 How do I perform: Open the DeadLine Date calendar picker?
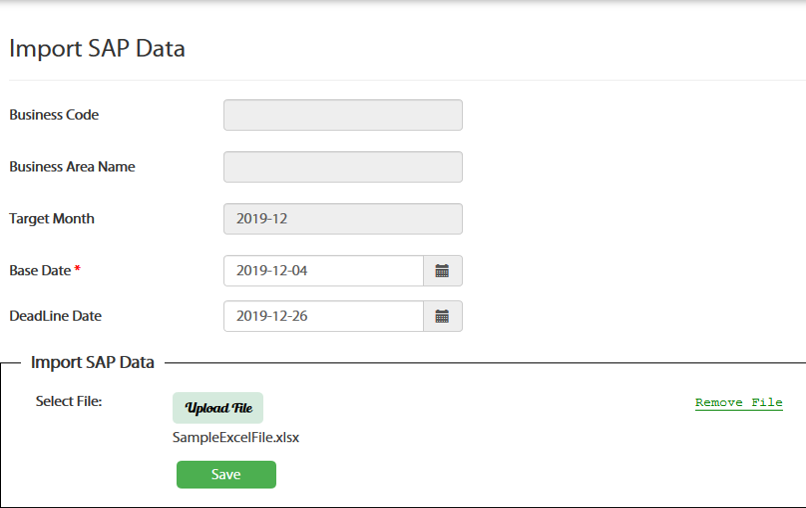pyautogui.click(x=443, y=316)
